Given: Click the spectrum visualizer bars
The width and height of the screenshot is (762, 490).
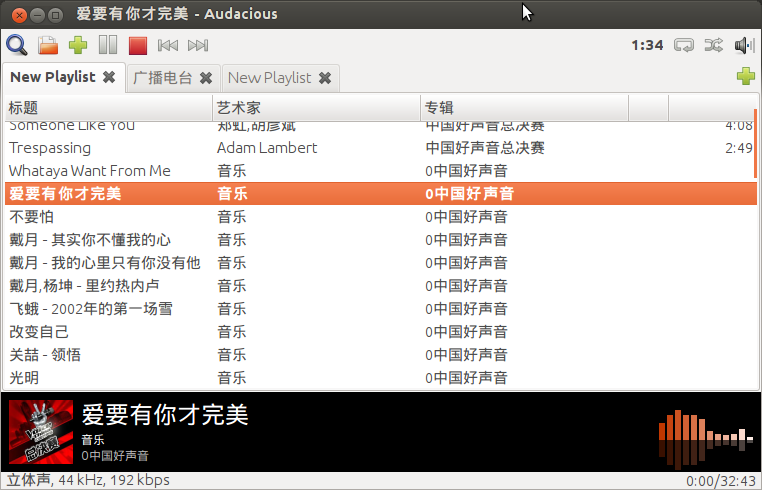Looking at the screenshot, I should (705, 439).
